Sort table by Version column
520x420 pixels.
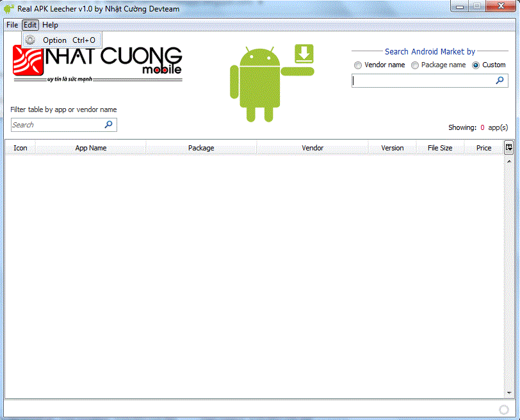(x=393, y=148)
